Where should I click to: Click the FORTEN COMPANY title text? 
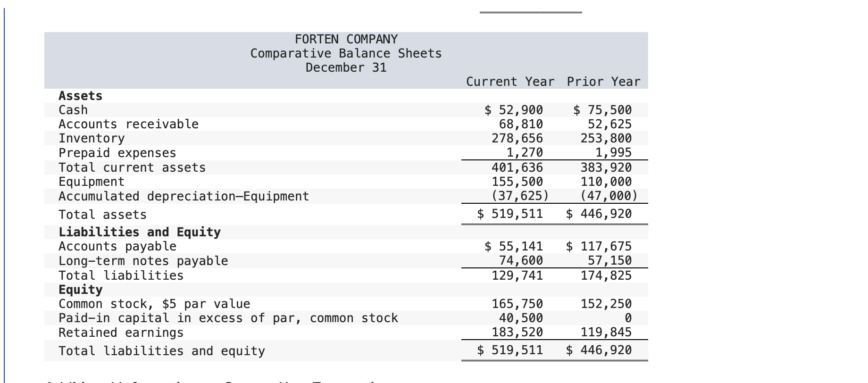click(x=346, y=39)
